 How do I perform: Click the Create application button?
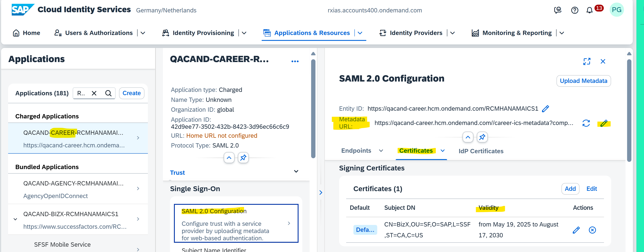(131, 93)
